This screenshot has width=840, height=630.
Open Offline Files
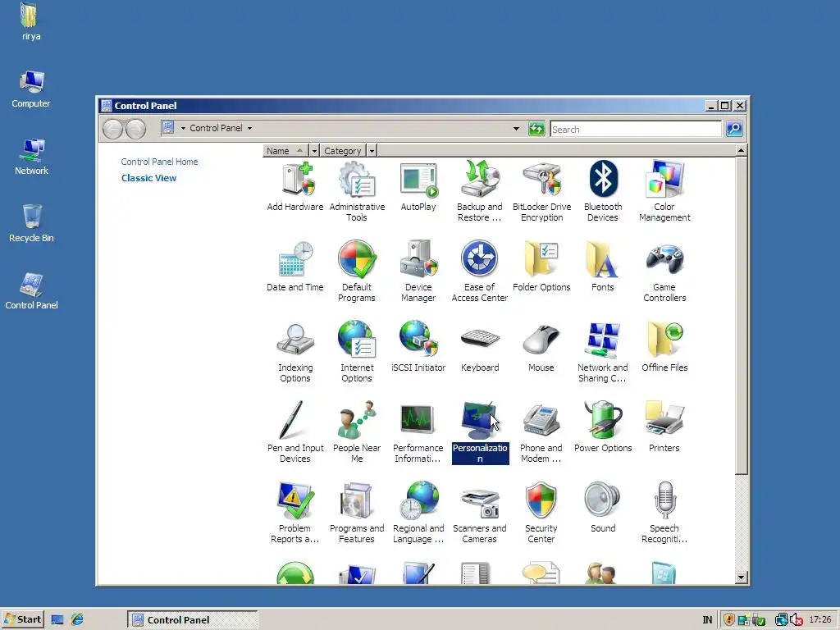tap(664, 348)
